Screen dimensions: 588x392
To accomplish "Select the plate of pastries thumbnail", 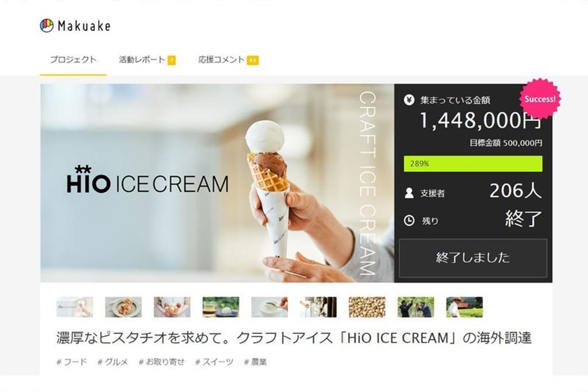I will pyautogui.click(x=123, y=307).
